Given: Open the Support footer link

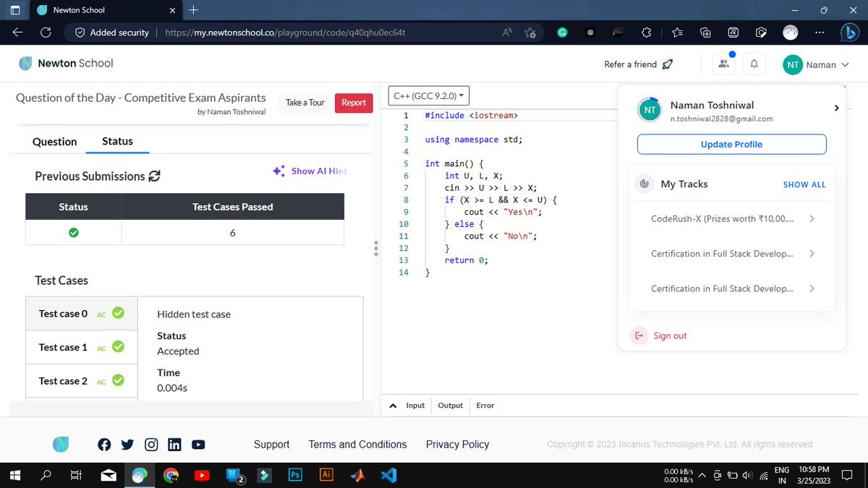Looking at the screenshot, I should click(271, 445).
